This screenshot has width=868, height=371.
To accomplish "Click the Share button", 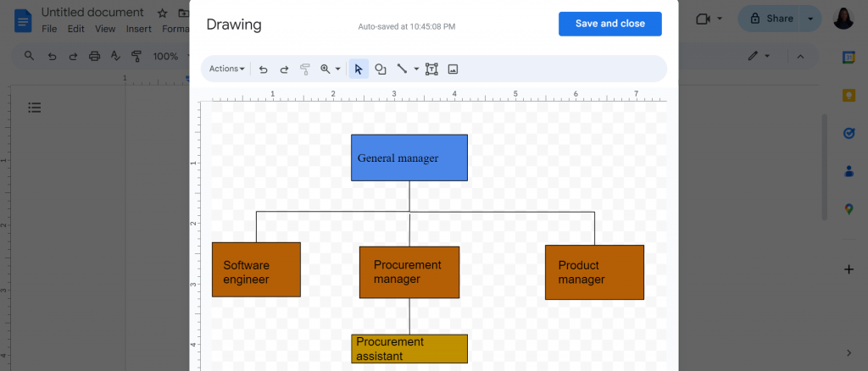I will coord(773,19).
